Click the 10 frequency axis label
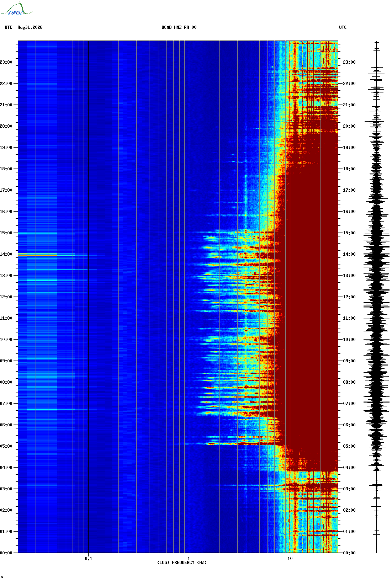Screen dimensions: 392x581 (x=290, y=559)
